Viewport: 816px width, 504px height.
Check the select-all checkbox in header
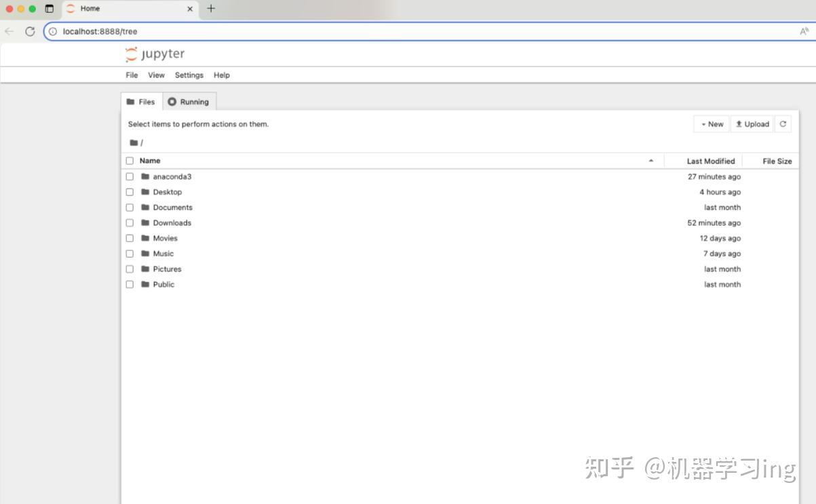129,161
